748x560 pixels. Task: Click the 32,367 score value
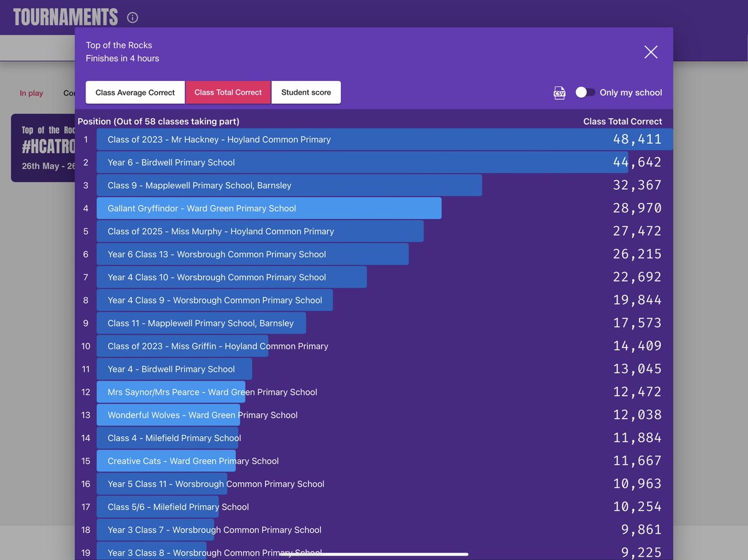[x=637, y=186]
